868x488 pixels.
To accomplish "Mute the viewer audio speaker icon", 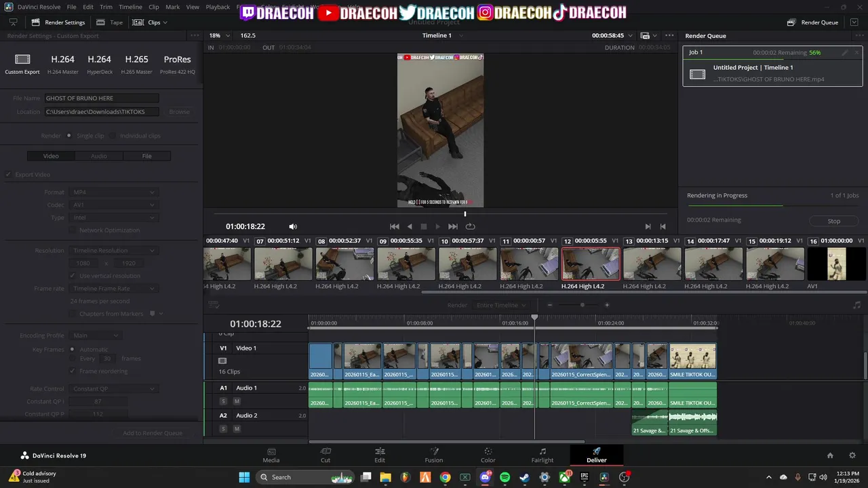I will [293, 226].
